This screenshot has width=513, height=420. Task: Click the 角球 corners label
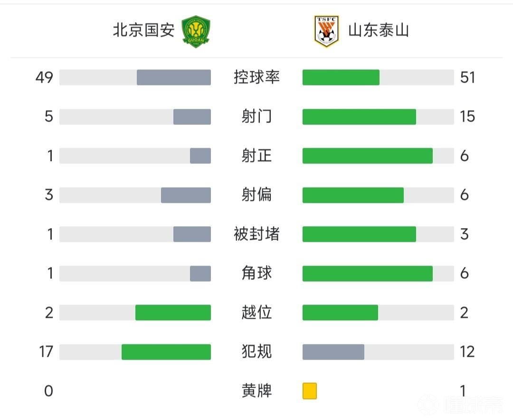coord(256,273)
